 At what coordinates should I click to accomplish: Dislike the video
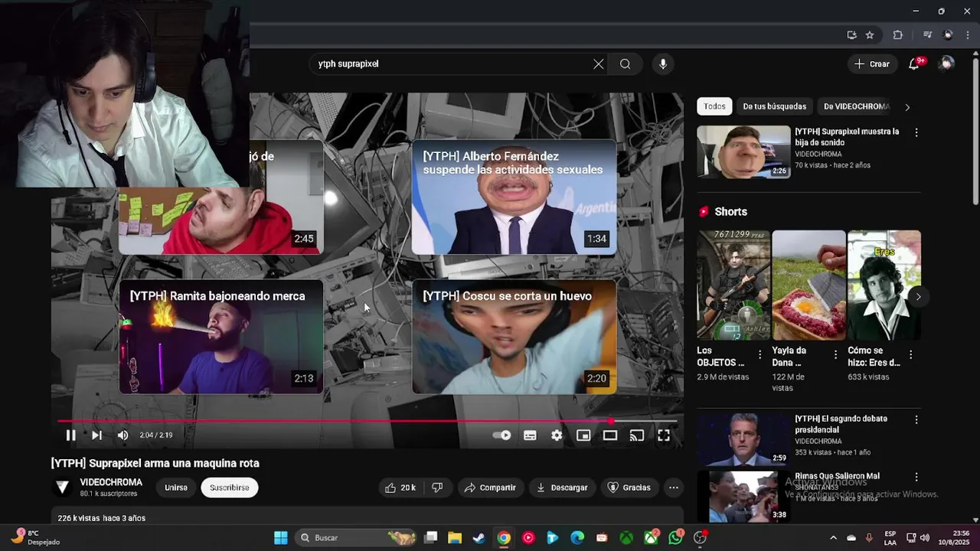[x=437, y=487]
